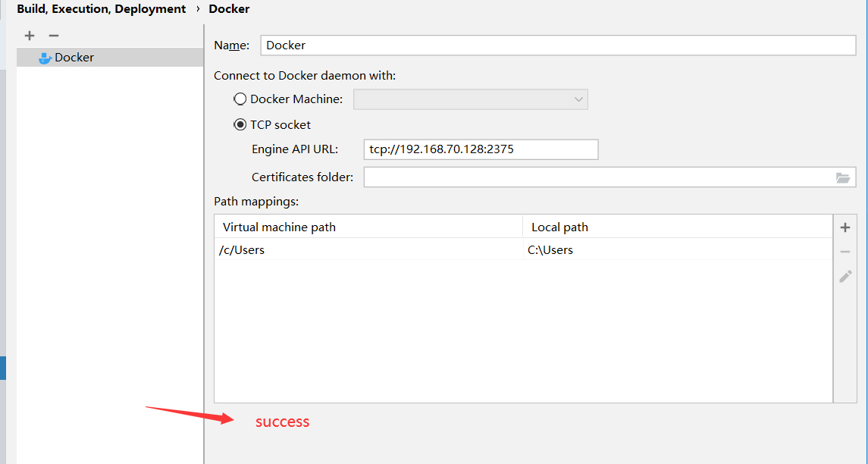Viewport: 868px width, 464px height.
Task: Select Docker entry in the server list
Action: click(74, 58)
